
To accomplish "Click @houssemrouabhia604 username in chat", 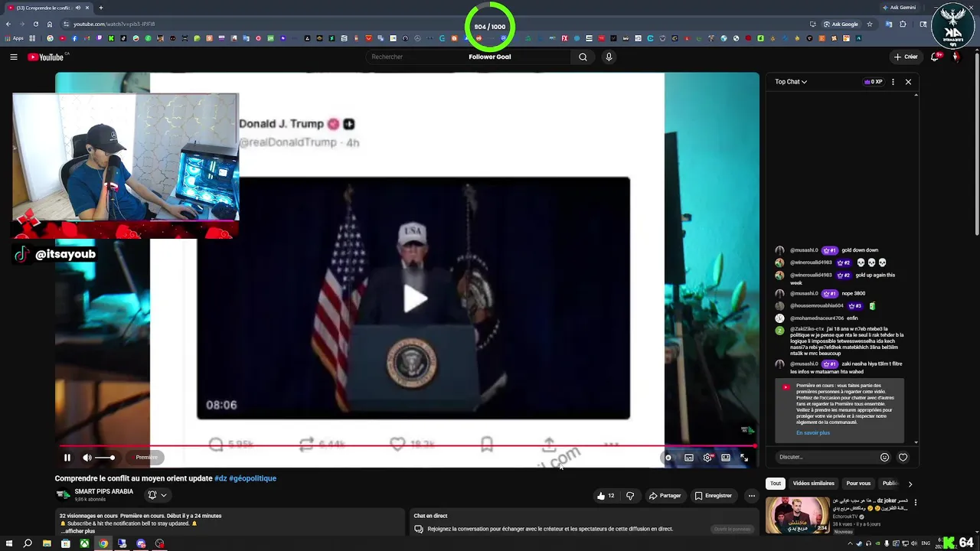I will tap(816, 306).
